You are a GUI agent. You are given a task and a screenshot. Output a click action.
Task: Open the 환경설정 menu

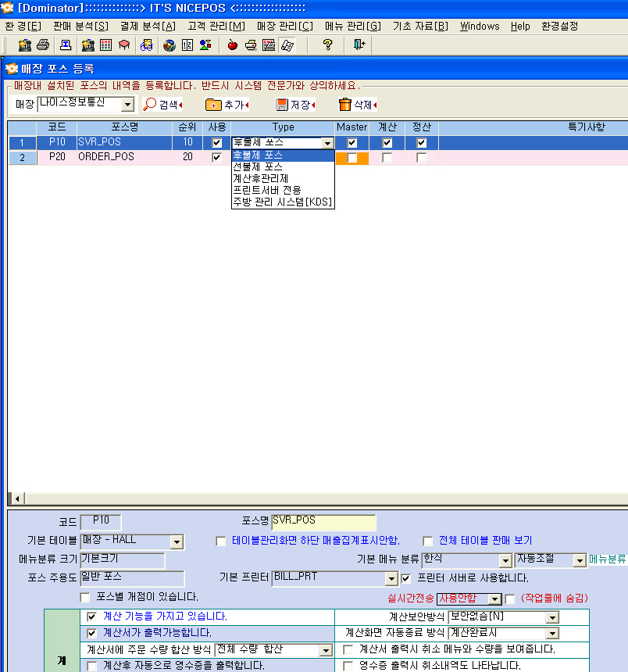point(559,26)
